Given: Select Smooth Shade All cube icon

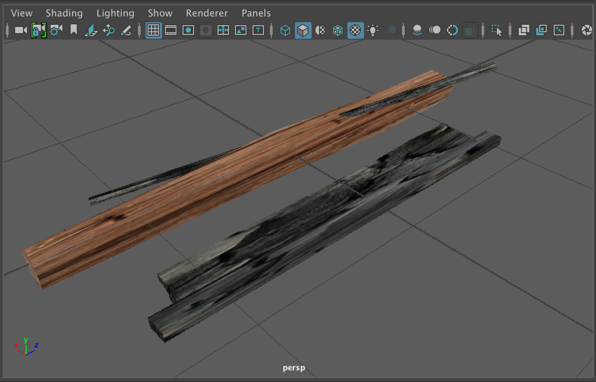Looking at the screenshot, I should click(x=303, y=30).
